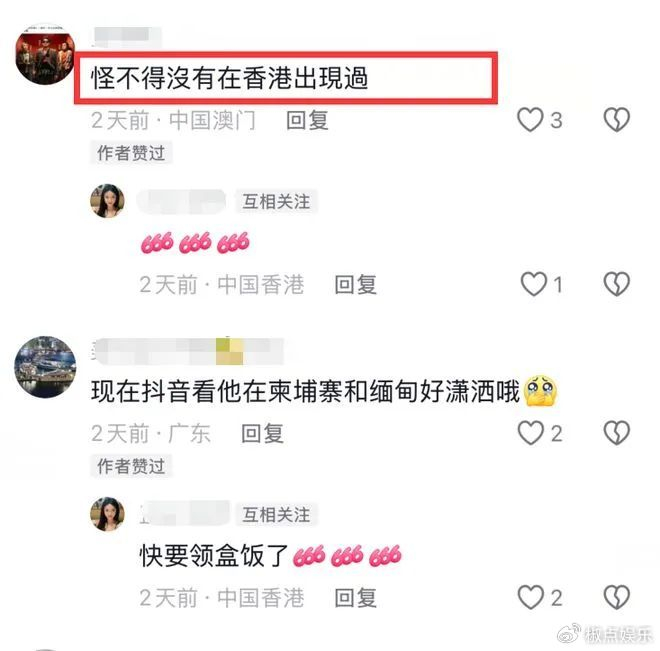This screenshot has height=651, width=660.
Task: Like the comment from 中国澳门
Action: [530, 120]
